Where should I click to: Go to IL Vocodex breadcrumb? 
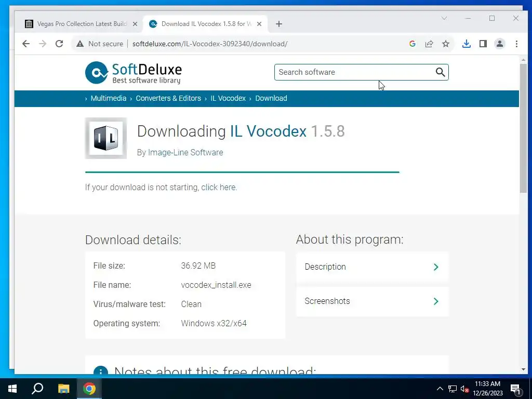point(228,98)
